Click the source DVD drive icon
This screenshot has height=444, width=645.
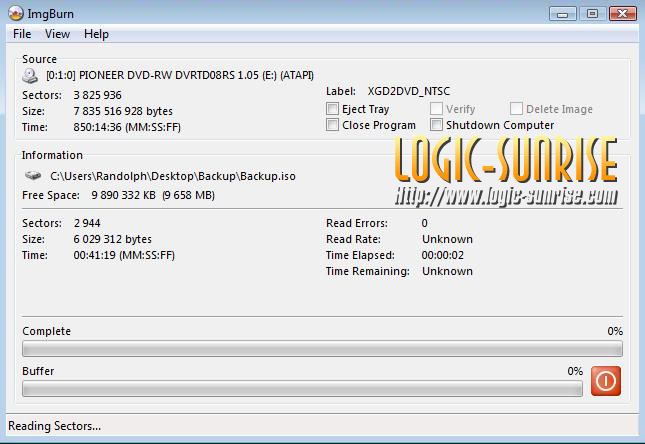click(30, 76)
